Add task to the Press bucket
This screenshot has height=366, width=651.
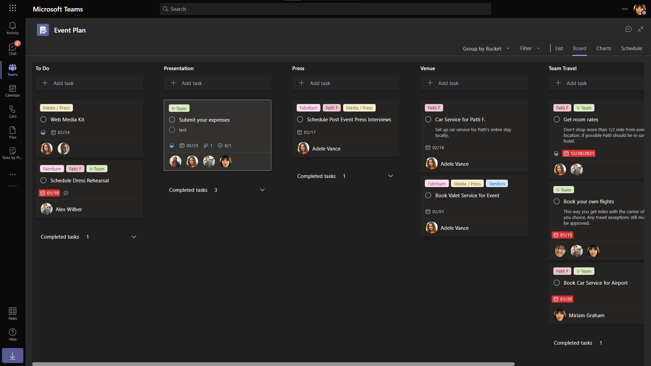346,83
